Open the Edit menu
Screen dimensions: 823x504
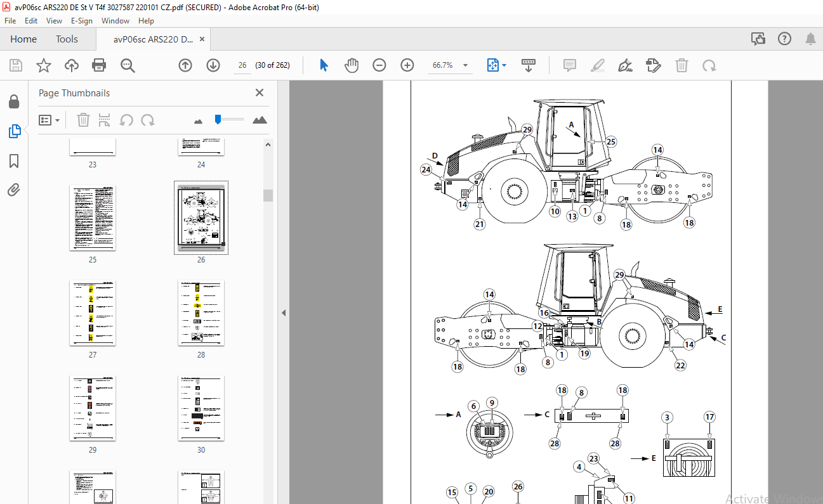30,21
